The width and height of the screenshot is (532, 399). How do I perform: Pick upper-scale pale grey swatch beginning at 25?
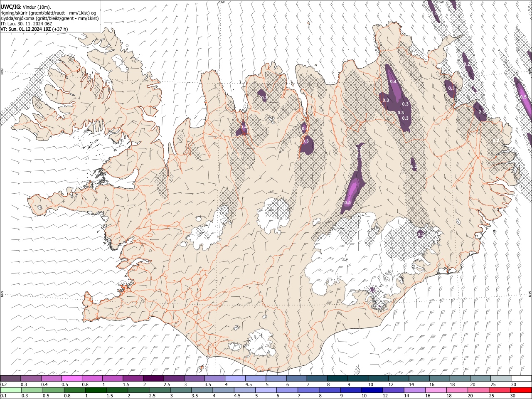coord(500,378)
